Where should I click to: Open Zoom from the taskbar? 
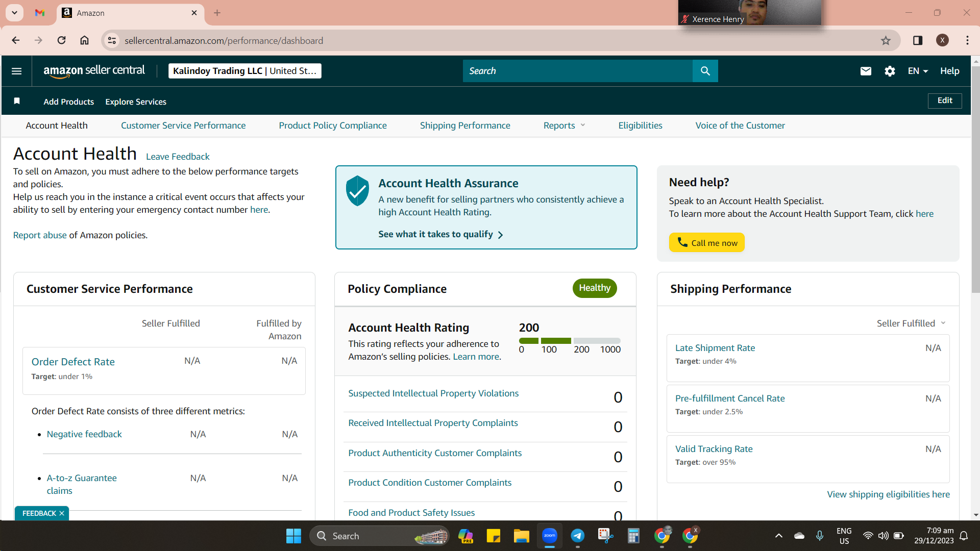(549, 536)
